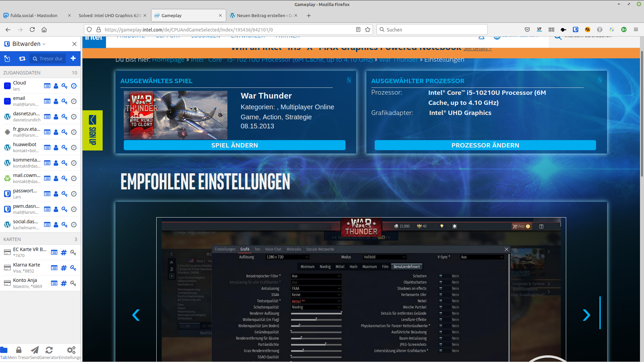Image resolution: width=644 pixels, height=362 pixels.
Task: Show previous recommended settings slide
Action: 136,315
